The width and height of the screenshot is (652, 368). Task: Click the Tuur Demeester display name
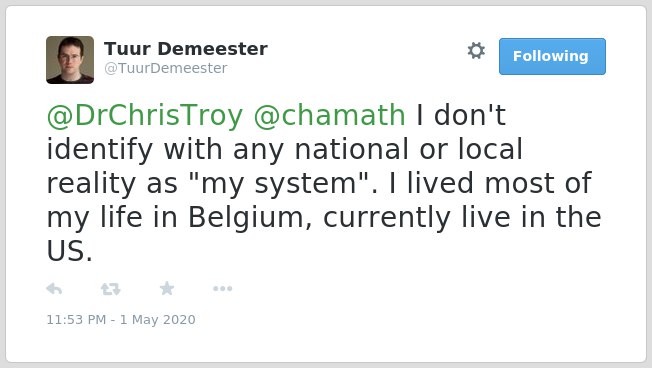pyautogui.click(x=186, y=49)
